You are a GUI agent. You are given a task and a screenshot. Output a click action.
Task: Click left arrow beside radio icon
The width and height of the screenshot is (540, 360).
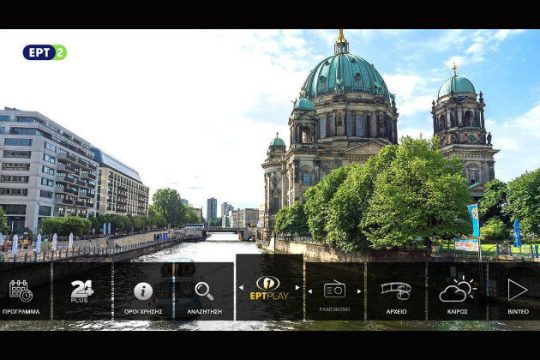310,291
